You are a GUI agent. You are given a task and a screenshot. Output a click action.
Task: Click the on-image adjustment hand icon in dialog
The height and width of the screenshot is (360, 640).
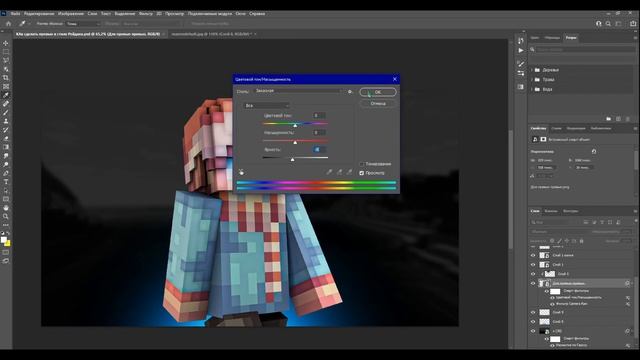pos(241,172)
